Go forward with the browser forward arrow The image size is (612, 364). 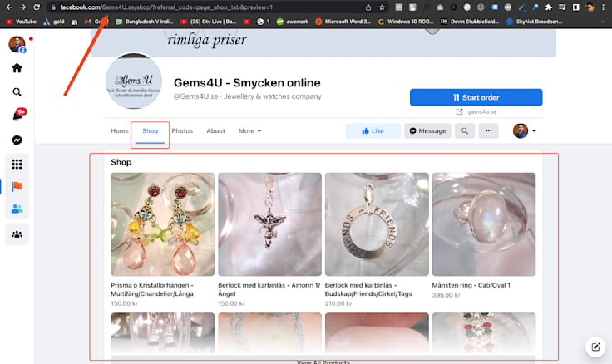pyautogui.click(x=22, y=7)
